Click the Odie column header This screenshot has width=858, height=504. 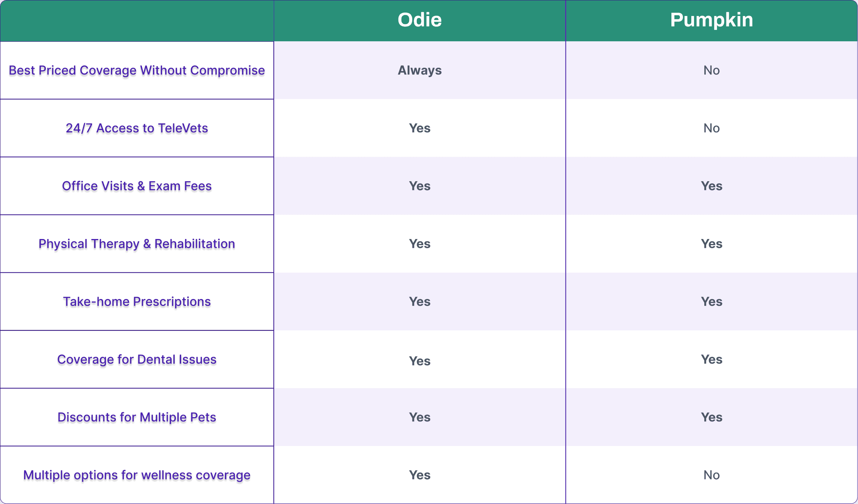(x=419, y=20)
